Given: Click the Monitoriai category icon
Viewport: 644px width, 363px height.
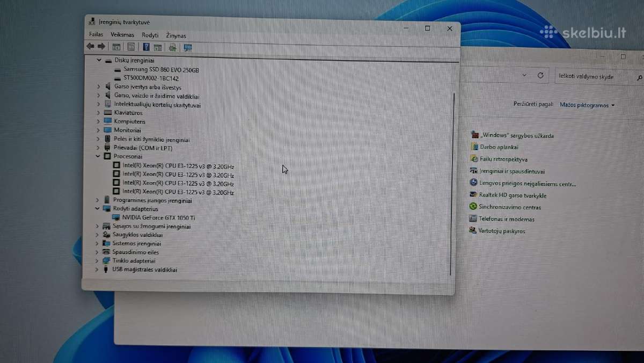Looking at the screenshot, I should coord(108,130).
